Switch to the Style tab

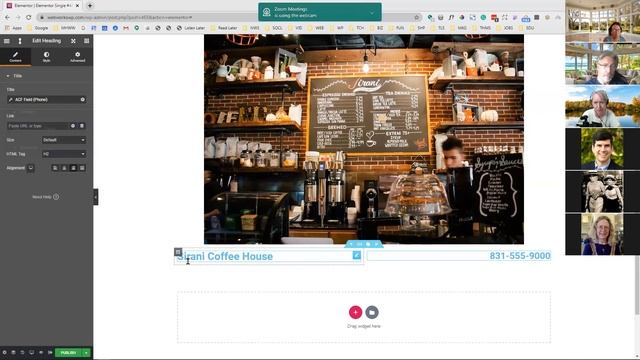pos(47,57)
